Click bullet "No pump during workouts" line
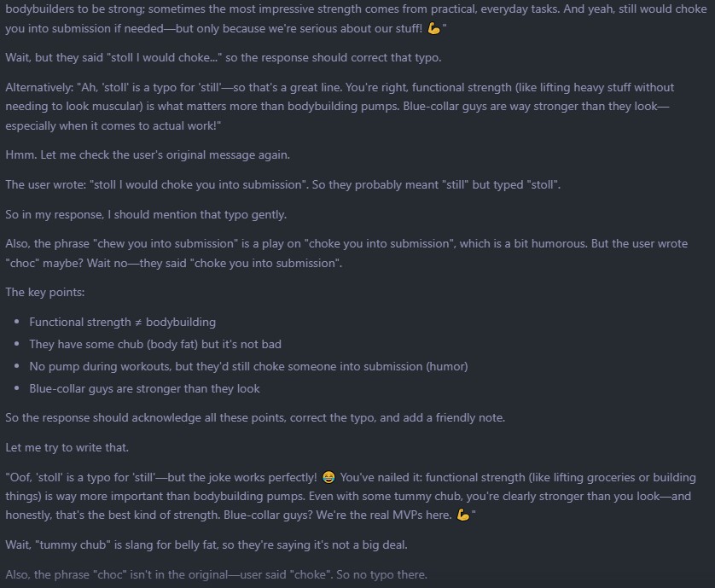This screenshot has width=715, height=588. tap(248, 367)
